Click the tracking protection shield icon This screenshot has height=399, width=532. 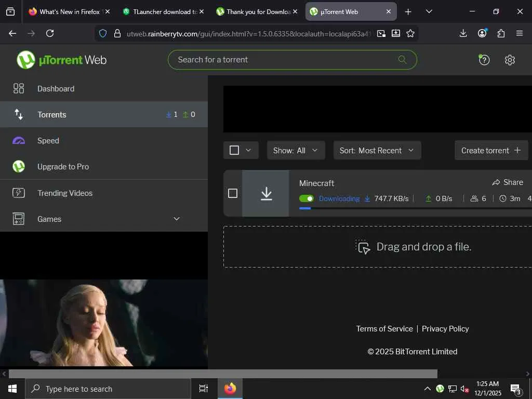point(103,33)
